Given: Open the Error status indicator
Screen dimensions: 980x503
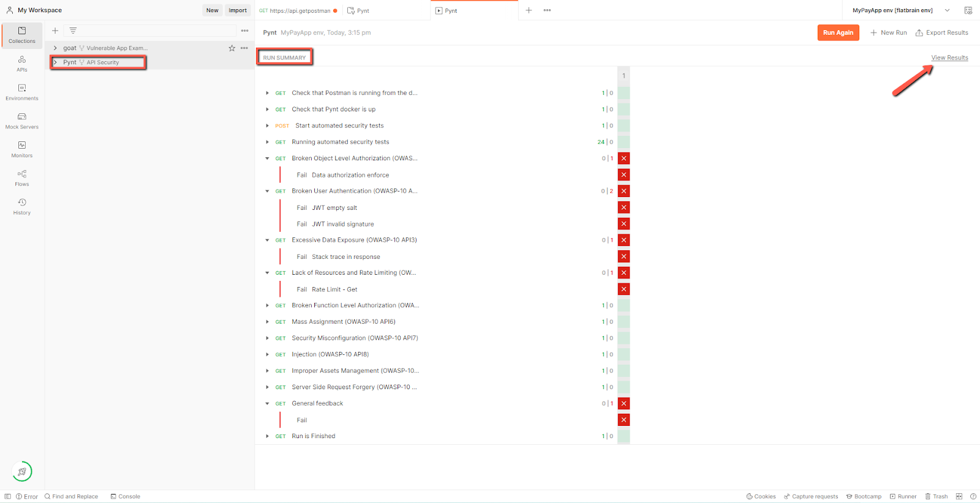Looking at the screenshot, I should pos(27,496).
